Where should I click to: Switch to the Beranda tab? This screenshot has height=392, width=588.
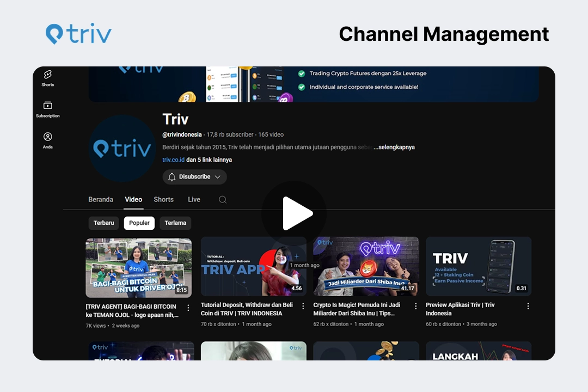pos(101,200)
